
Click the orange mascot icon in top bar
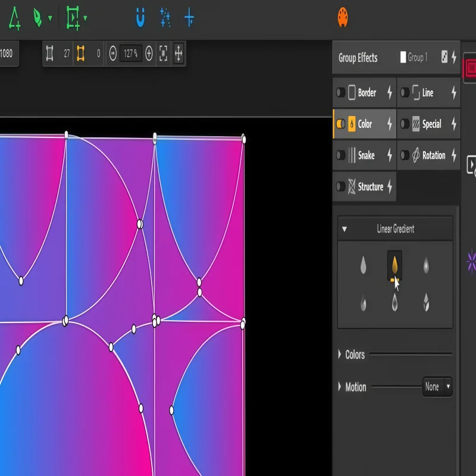pos(343,17)
